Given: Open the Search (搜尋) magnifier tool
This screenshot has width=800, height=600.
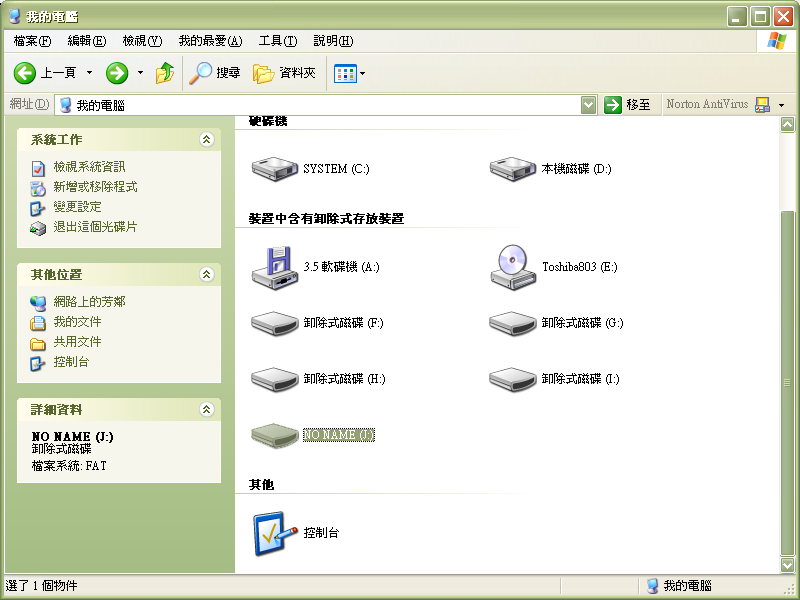Looking at the screenshot, I should pyautogui.click(x=214, y=73).
